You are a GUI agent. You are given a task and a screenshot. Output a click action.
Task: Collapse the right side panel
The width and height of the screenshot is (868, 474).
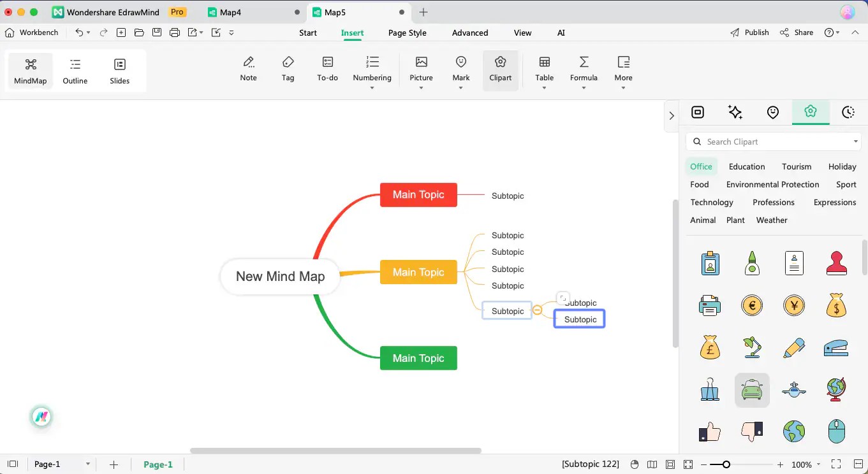[x=672, y=116]
